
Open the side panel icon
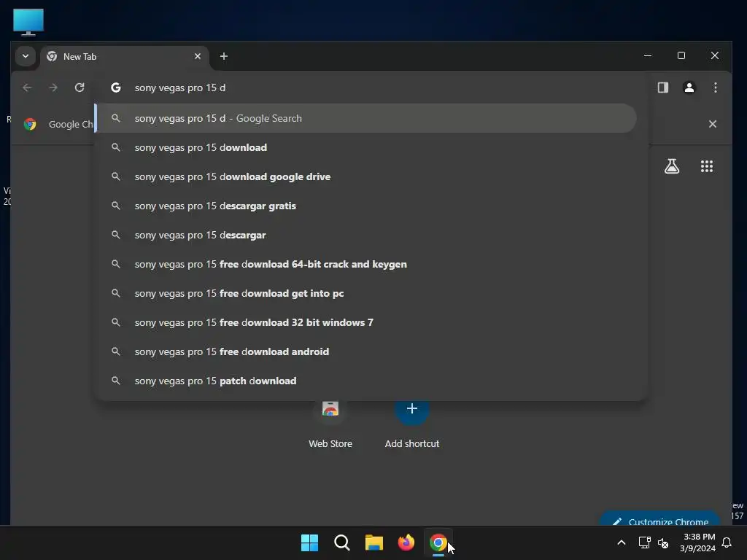tap(662, 87)
